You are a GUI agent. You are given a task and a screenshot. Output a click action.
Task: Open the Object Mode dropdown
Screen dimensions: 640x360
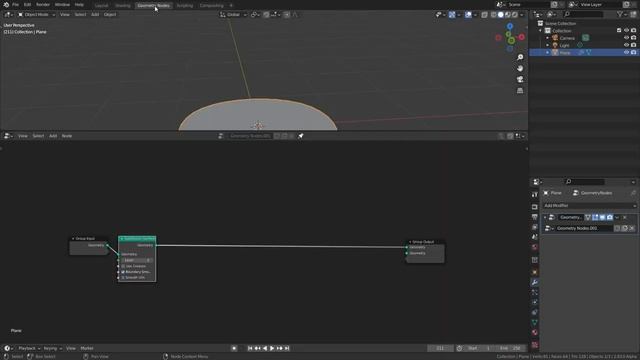point(36,15)
